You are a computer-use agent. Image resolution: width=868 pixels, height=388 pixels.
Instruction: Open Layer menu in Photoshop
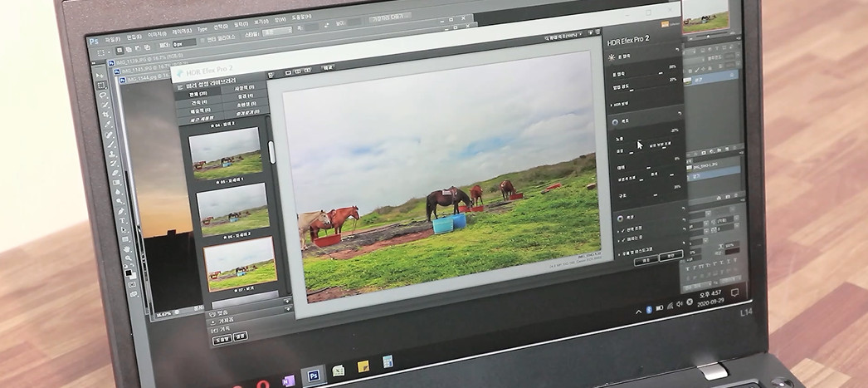click(x=182, y=32)
